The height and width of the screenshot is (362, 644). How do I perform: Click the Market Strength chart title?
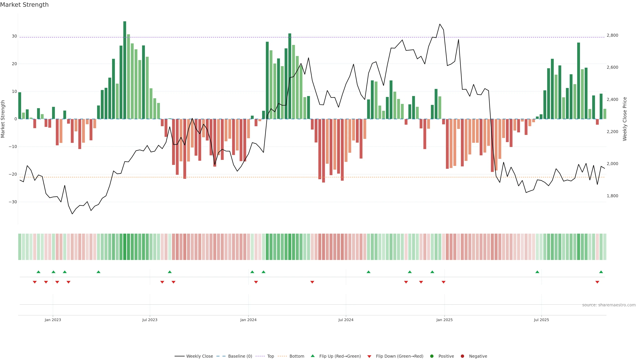(24, 5)
